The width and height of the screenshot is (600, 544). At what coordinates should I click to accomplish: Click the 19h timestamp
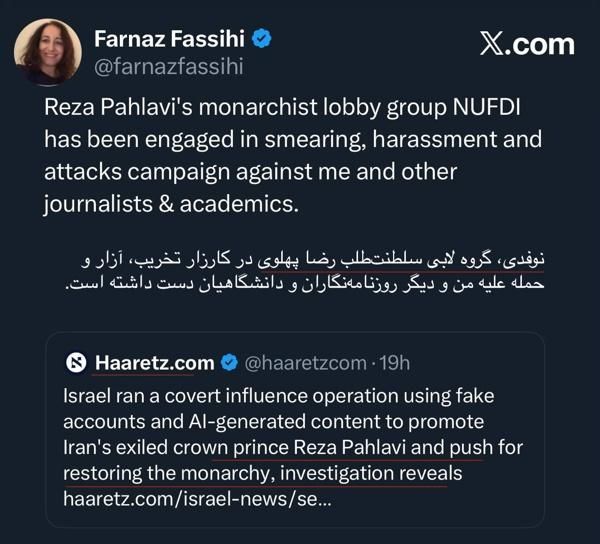(x=391, y=361)
